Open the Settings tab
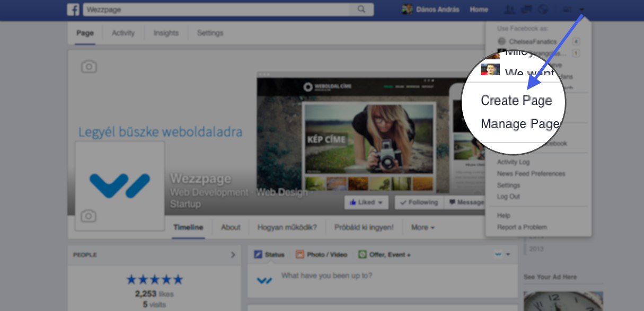 (210, 33)
